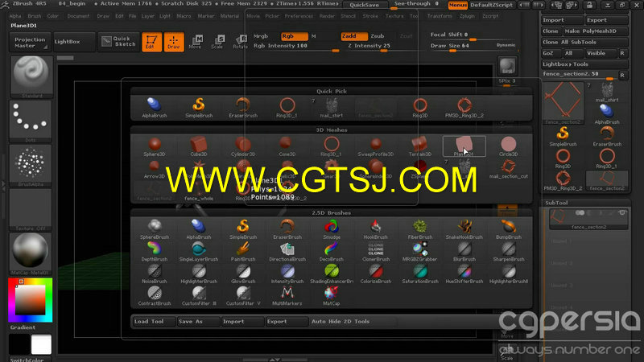Select AlphaBrush in Quick Pick
Image resolution: width=644 pixels, height=362 pixels.
(155, 108)
